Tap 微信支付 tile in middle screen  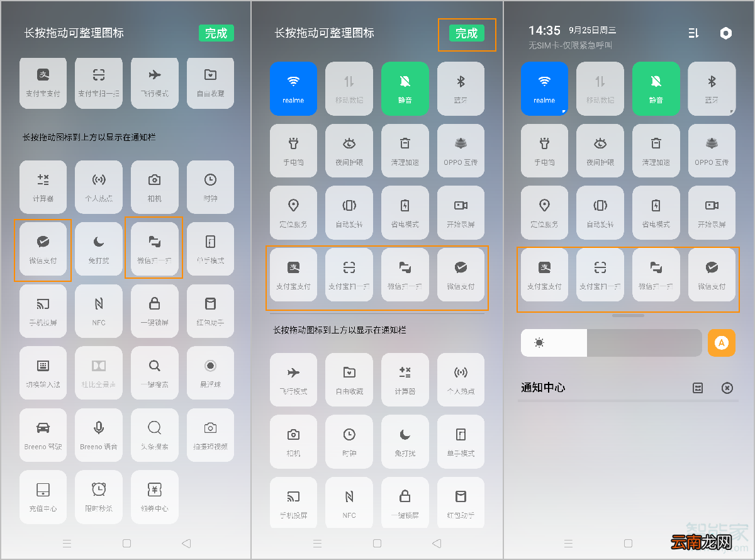point(461,274)
